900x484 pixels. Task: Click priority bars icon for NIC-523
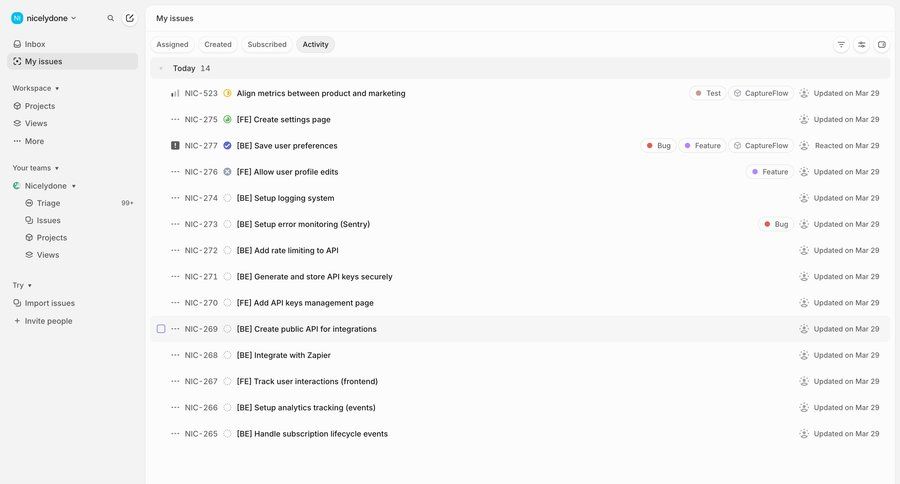click(175, 93)
